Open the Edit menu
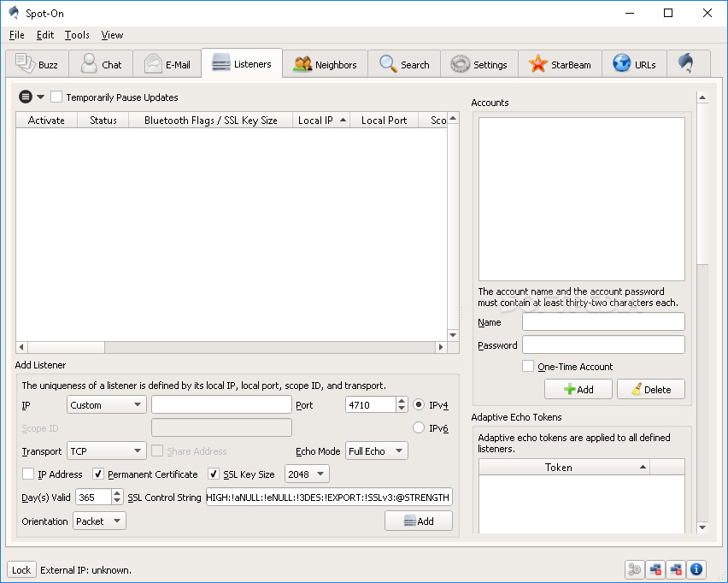 (x=45, y=35)
